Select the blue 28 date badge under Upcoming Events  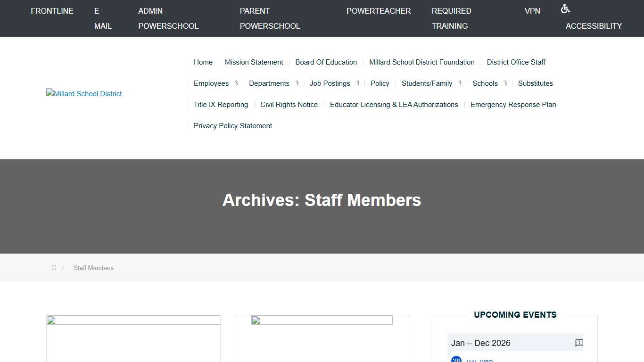click(456, 359)
